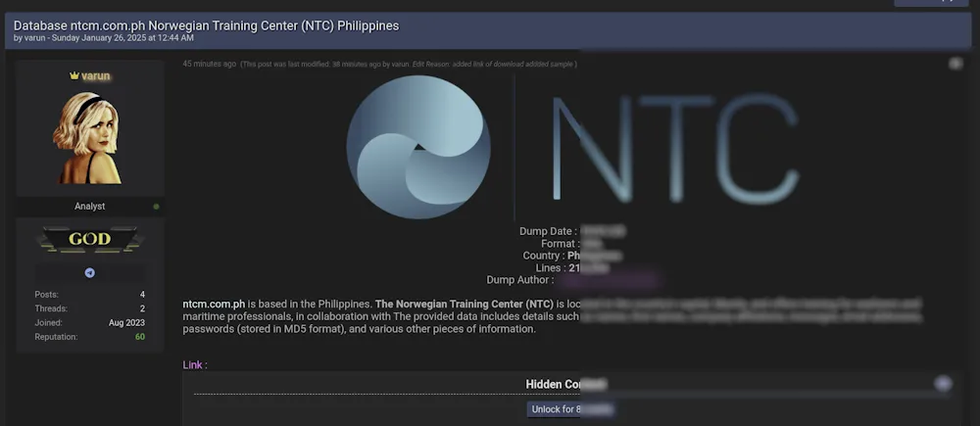This screenshot has height=426, width=980.
Task: Open varun's profile from the thread byline
Action: [x=36, y=38]
